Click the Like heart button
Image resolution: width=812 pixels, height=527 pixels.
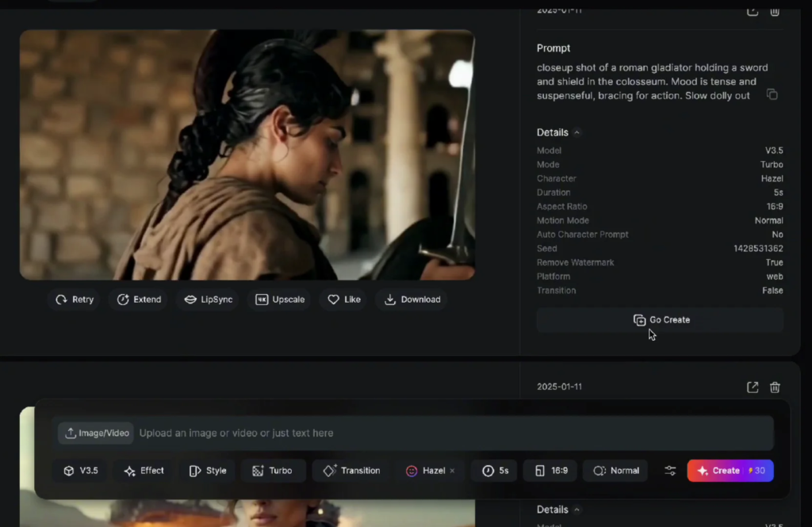click(x=344, y=300)
